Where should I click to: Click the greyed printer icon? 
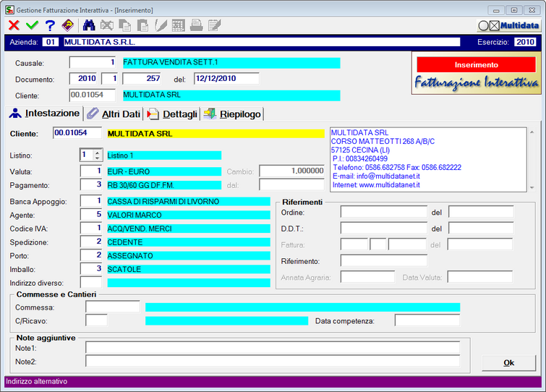(197, 25)
